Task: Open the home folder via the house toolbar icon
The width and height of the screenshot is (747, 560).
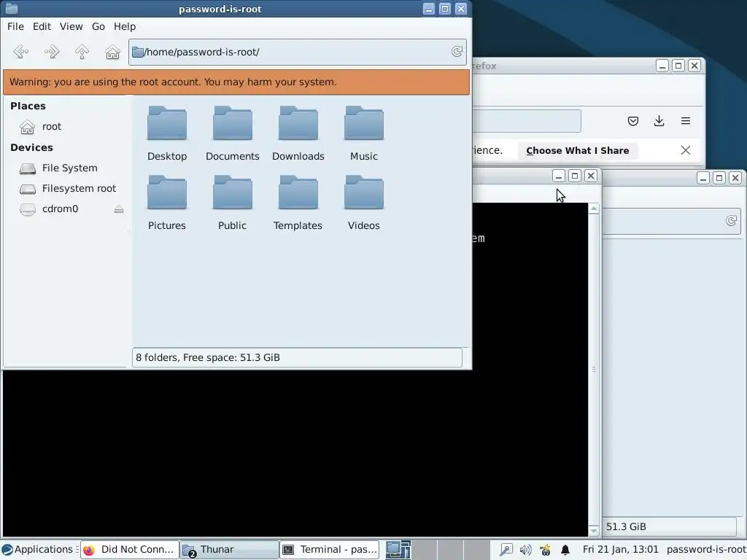Action: 112,52
